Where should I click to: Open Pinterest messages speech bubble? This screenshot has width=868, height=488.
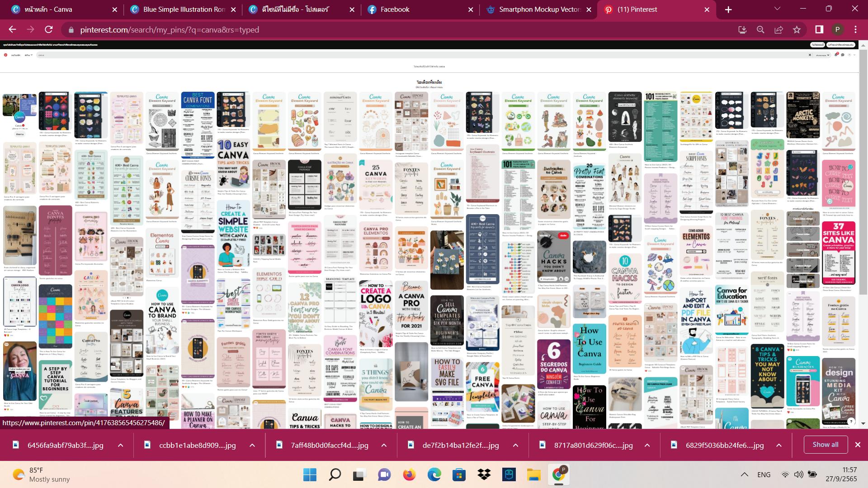pyautogui.click(x=843, y=55)
